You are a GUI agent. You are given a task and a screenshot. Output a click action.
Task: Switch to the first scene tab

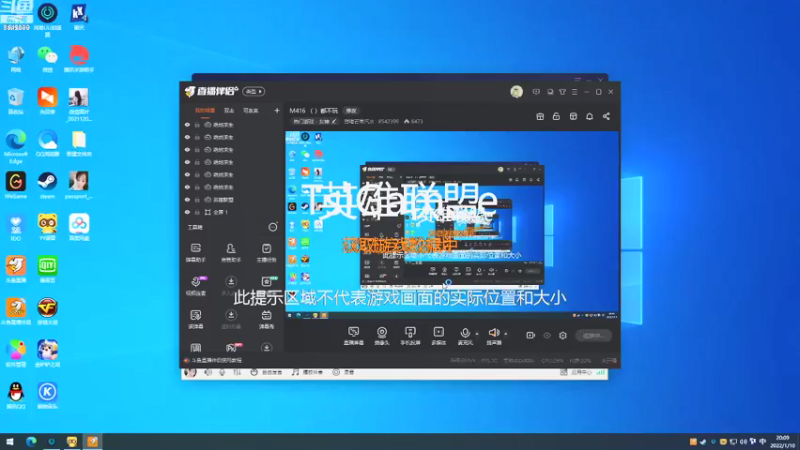pos(205,111)
